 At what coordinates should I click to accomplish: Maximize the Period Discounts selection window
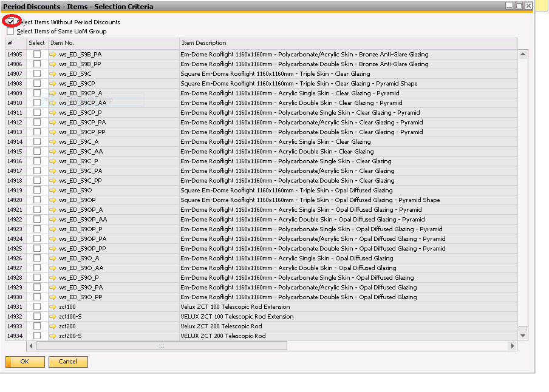519,5
